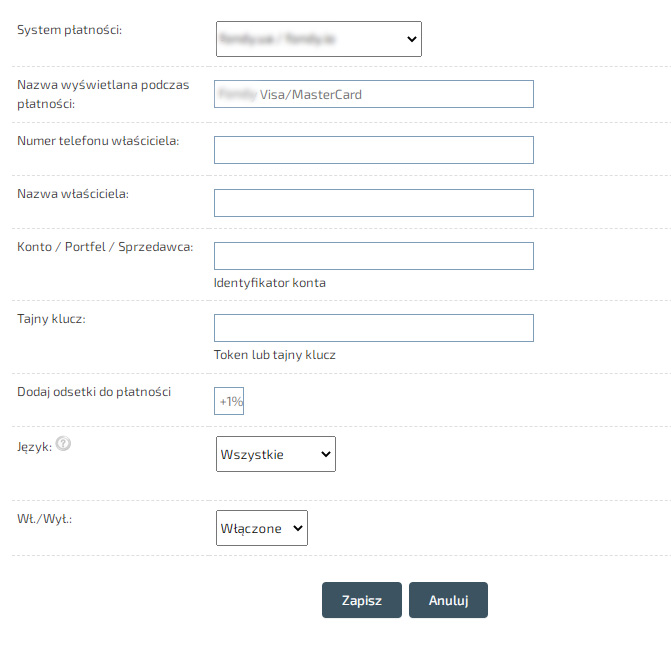Click the Numer telefonu właściciela input box
The width and height of the screenshot is (671, 656).
(373, 150)
